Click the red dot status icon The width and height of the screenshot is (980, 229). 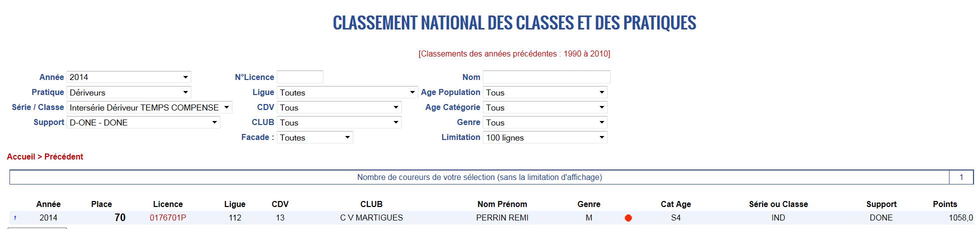(x=628, y=218)
